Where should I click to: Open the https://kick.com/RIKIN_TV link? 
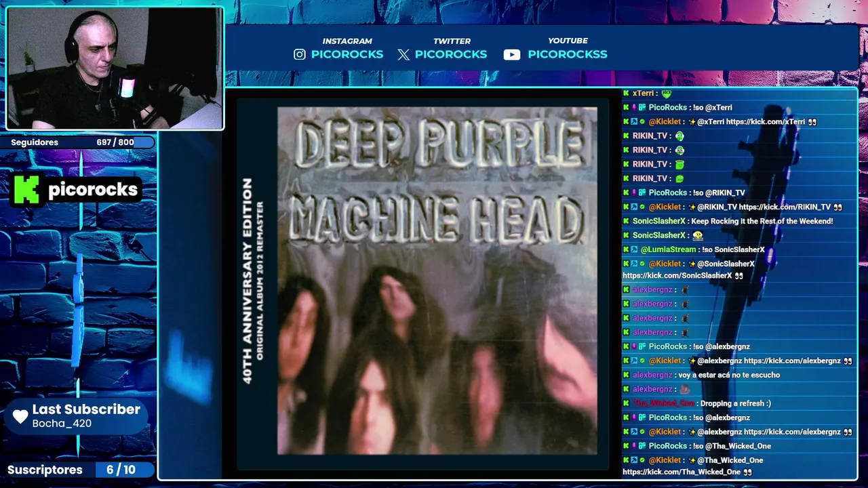click(785, 207)
